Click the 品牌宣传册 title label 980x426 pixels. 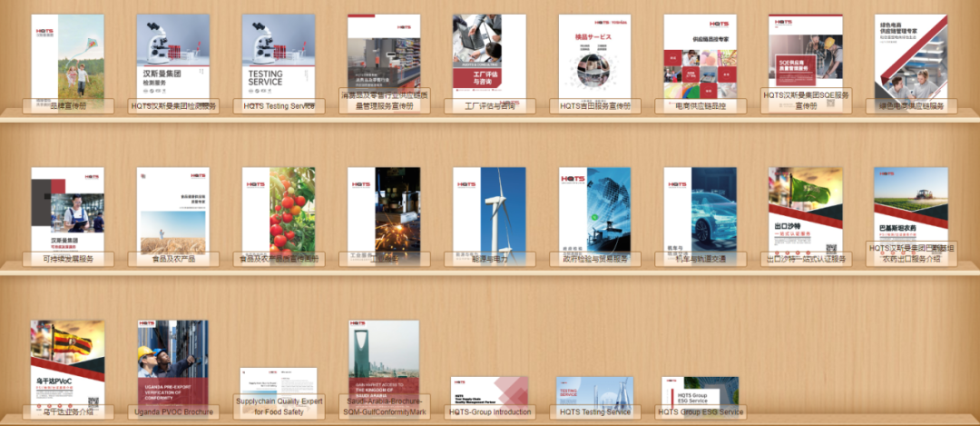coord(68,106)
